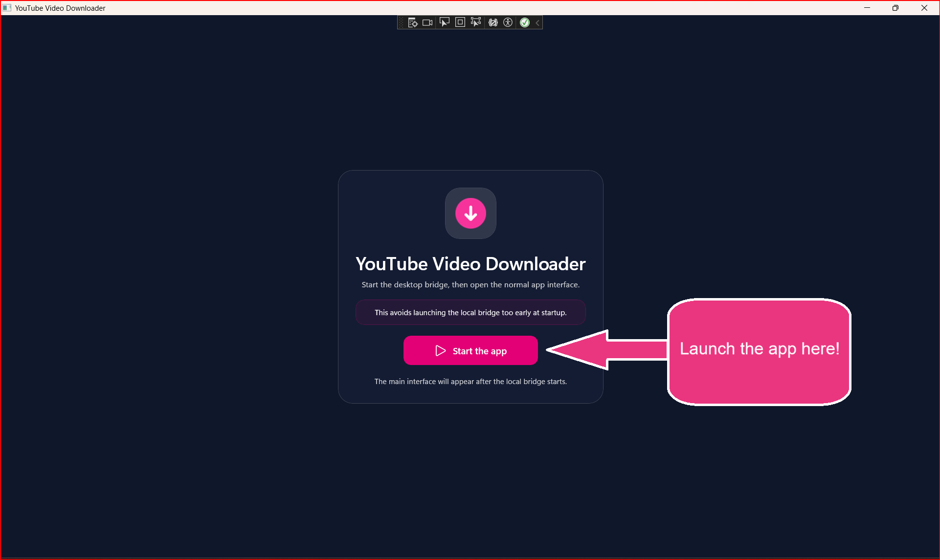This screenshot has width=940, height=560.
Task: Collapse the debug toolbar with chevron
Action: tap(537, 22)
